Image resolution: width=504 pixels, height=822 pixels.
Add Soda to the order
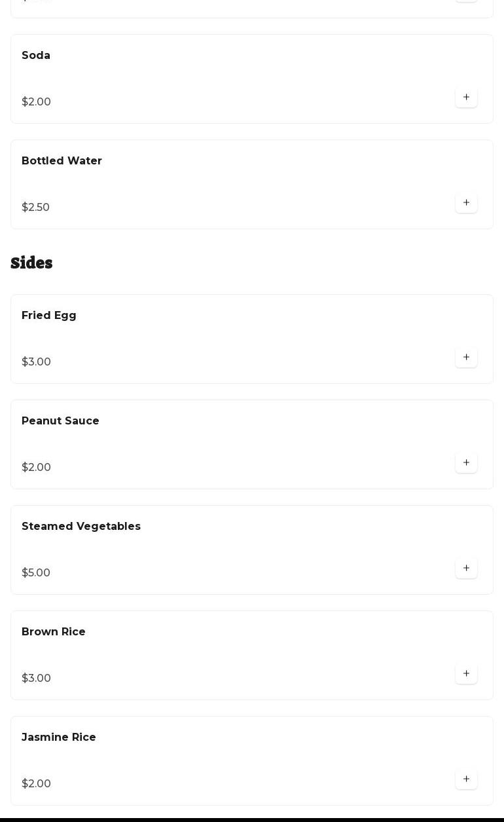466,97
